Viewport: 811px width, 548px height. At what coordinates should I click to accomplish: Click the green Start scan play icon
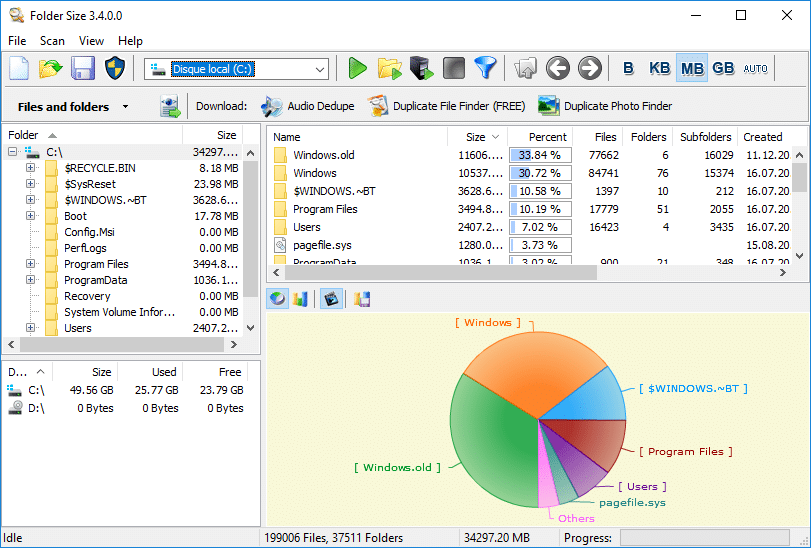coord(357,68)
